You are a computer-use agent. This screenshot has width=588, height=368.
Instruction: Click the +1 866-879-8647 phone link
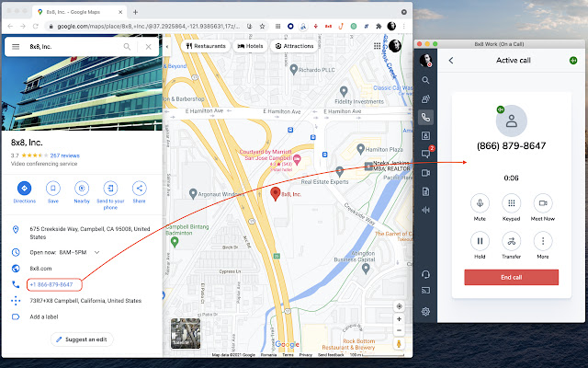coord(51,284)
